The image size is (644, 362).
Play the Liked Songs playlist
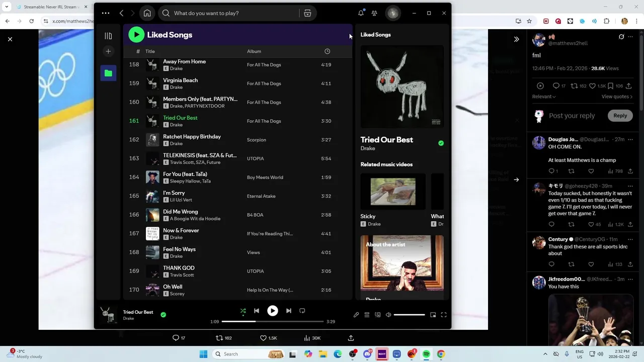pos(136,35)
